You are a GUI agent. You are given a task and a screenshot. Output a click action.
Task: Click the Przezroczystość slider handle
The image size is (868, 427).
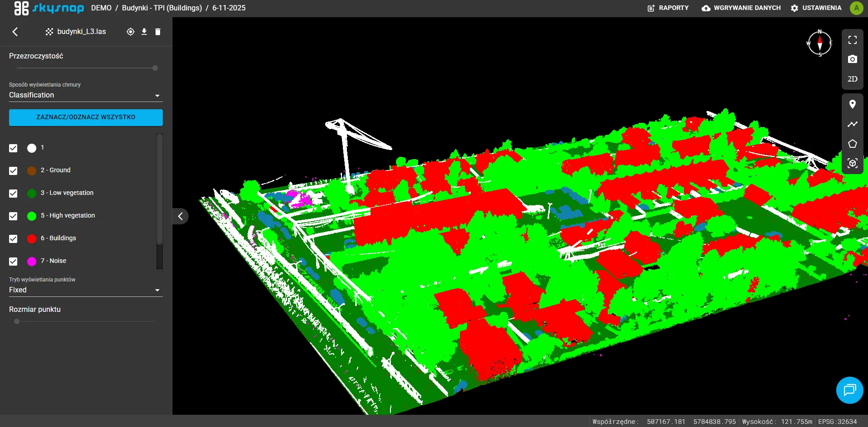click(155, 68)
